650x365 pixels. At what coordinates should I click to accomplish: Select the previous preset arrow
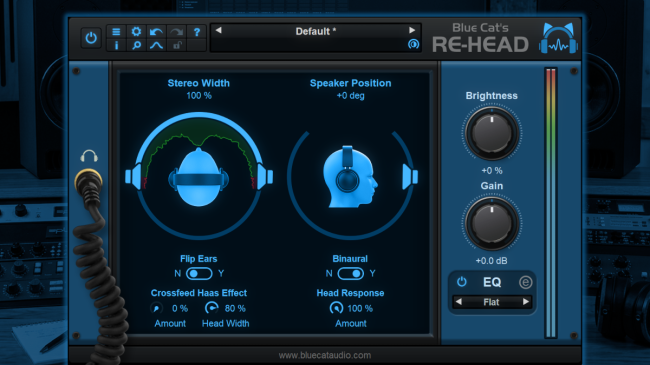[x=218, y=30]
